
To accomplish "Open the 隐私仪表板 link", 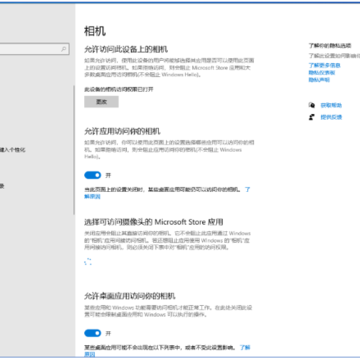I will pyautogui.click(x=322, y=73).
